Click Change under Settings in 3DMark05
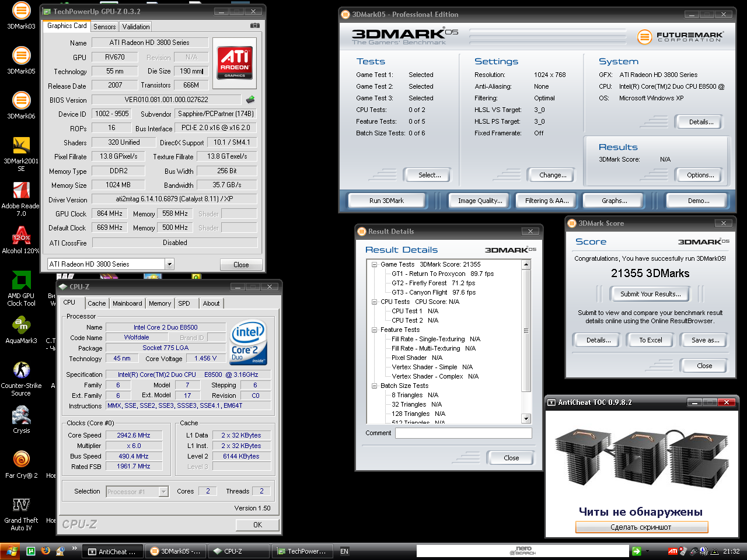This screenshot has height=560, width=747. click(x=553, y=175)
